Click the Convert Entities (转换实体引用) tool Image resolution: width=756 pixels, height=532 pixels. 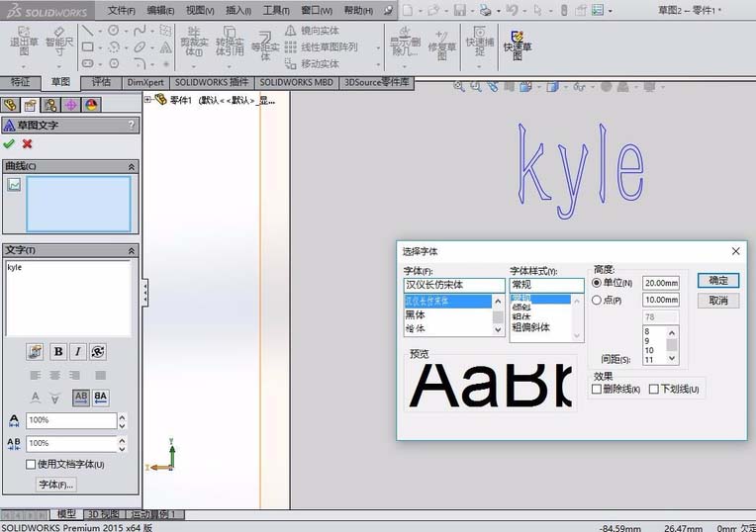click(x=229, y=42)
